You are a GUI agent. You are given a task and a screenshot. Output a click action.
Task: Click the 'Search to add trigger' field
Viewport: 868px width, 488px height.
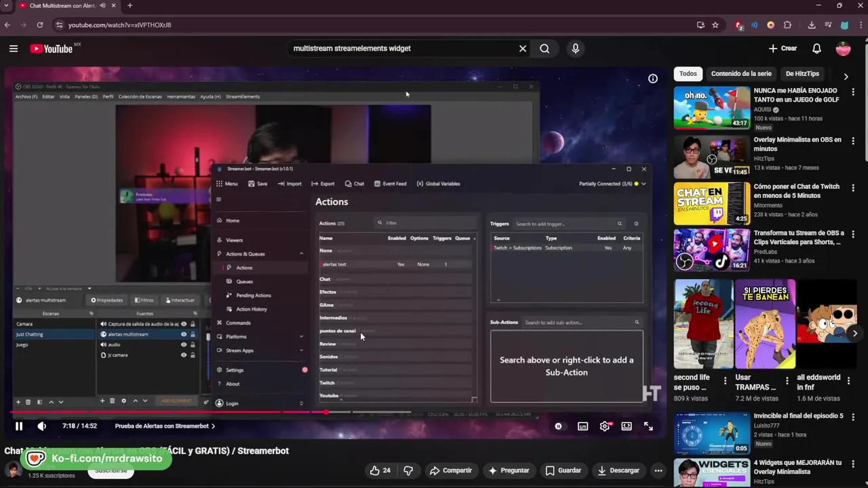[568, 224]
